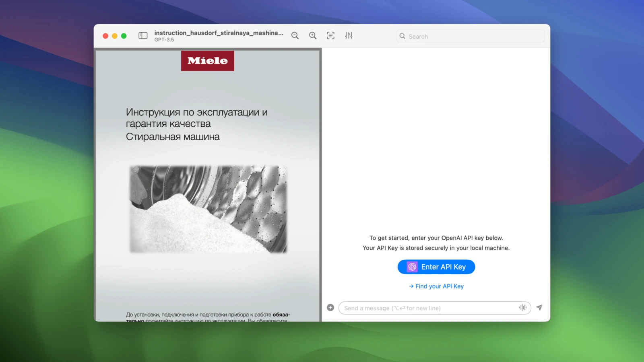The height and width of the screenshot is (362, 644).
Task: Click the instruction_hausdorf document title
Action: click(219, 33)
